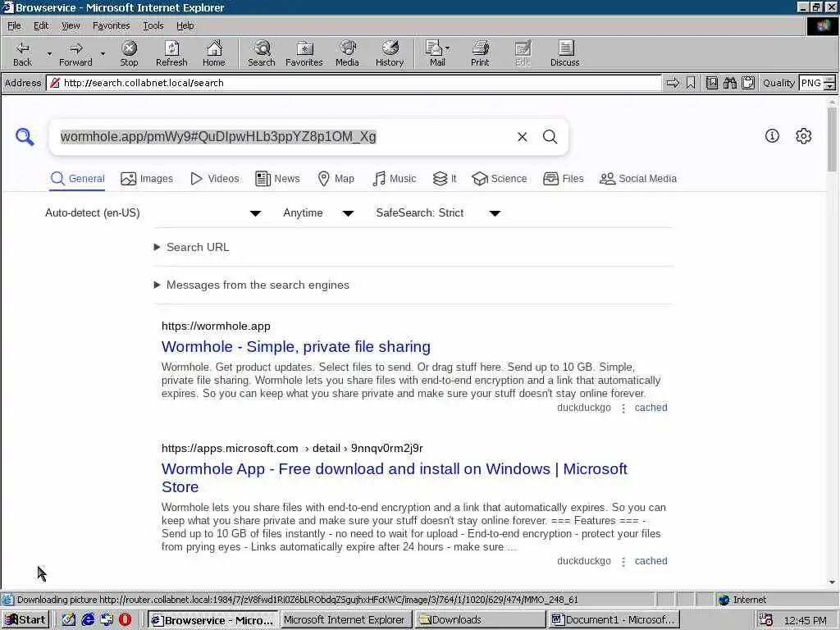Open three-dot menu of Microsoft Store result
This screenshot has width=840, height=630.
[x=623, y=561]
